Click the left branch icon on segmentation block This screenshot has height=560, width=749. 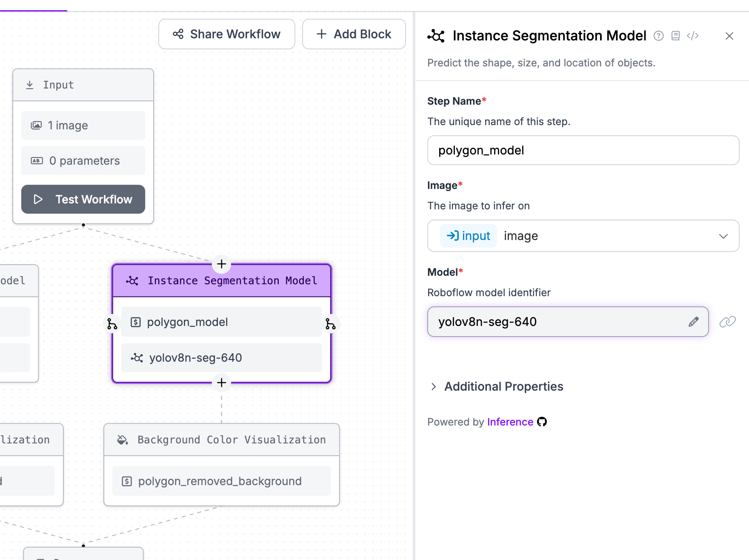click(x=112, y=324)
